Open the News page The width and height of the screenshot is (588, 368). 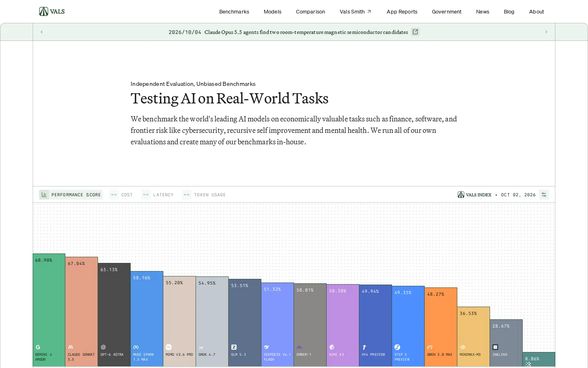point(483,11)
